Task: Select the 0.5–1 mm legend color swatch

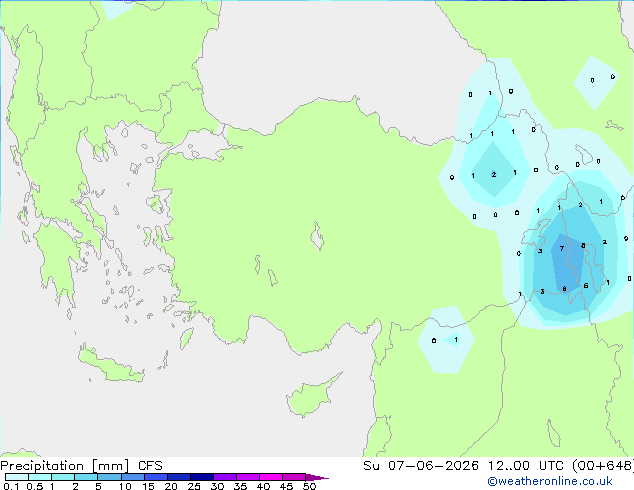Action: tap(40, 477)
